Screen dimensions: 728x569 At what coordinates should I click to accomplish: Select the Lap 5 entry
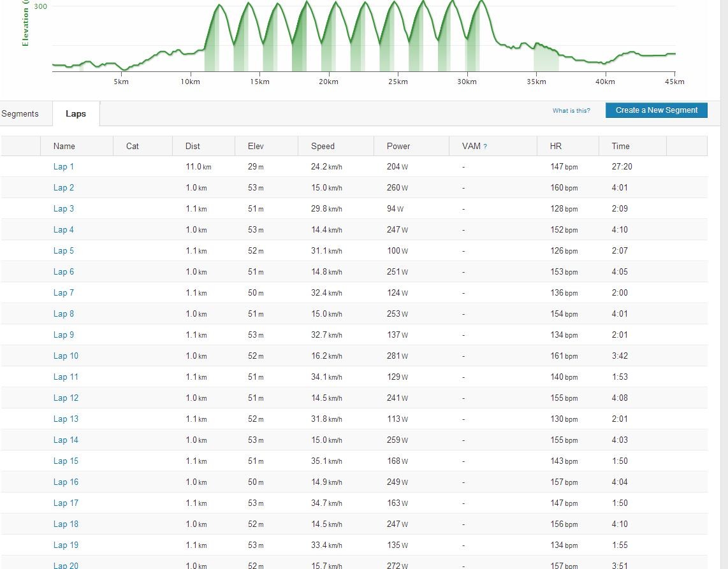(x=64, y=250)
